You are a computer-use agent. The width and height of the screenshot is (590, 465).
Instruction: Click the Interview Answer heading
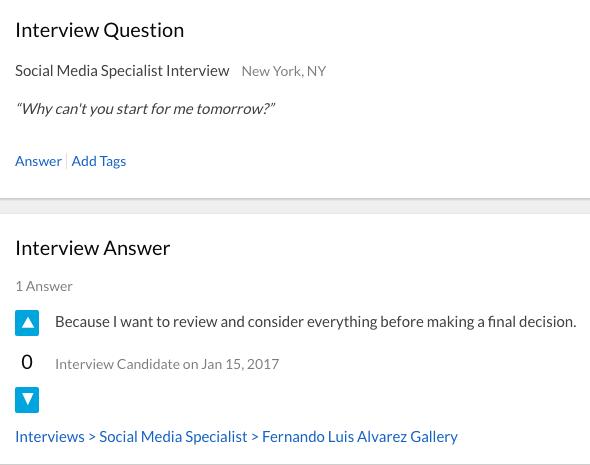pyautogui.click(x=93, y=248)
